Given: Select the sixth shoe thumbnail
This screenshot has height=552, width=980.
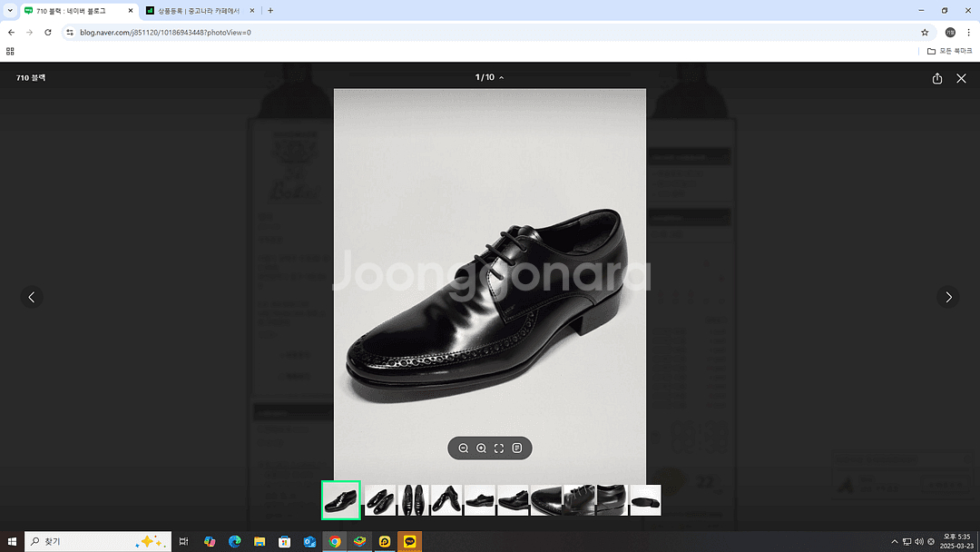Looking at the screenshot, I should tap(513, 500).
